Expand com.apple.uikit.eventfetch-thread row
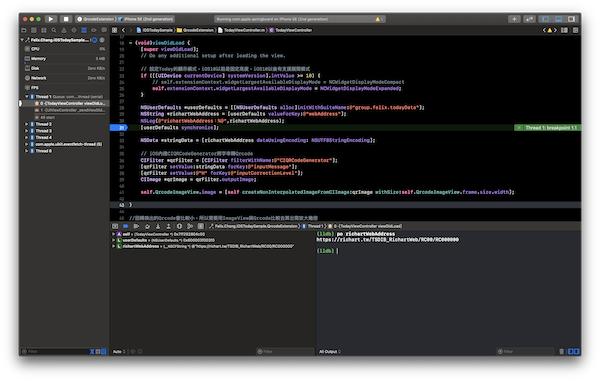The width and height of the screenshot is (600, 381). point(27,144)
